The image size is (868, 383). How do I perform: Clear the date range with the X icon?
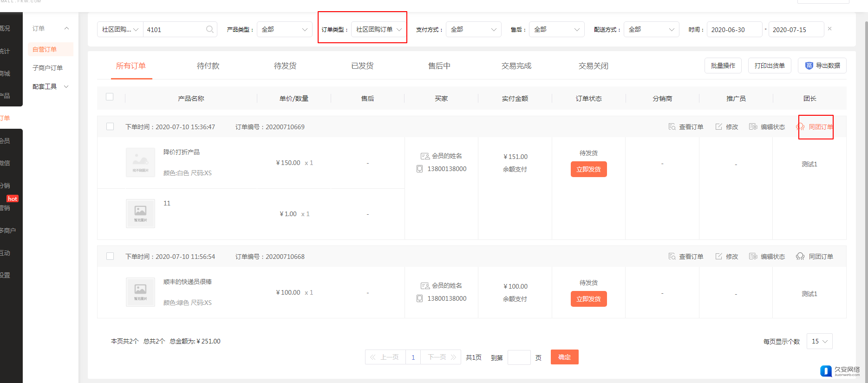click(x=829, y=29)
